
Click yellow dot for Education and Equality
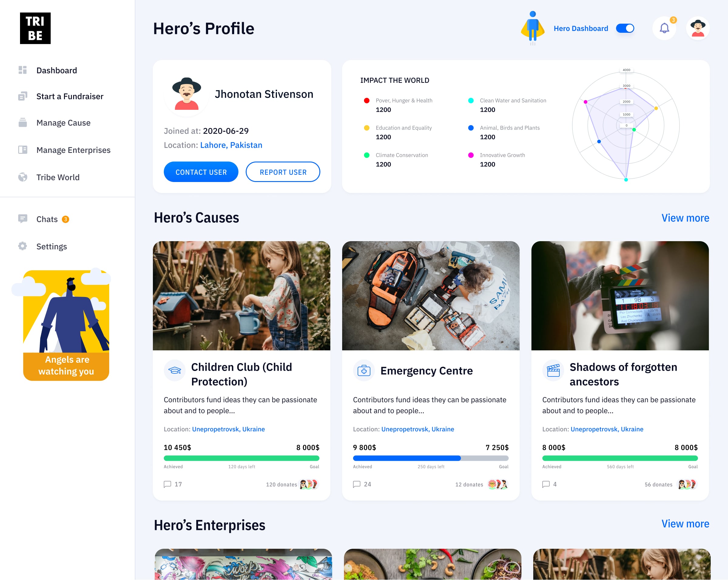[x=366, y=128]
